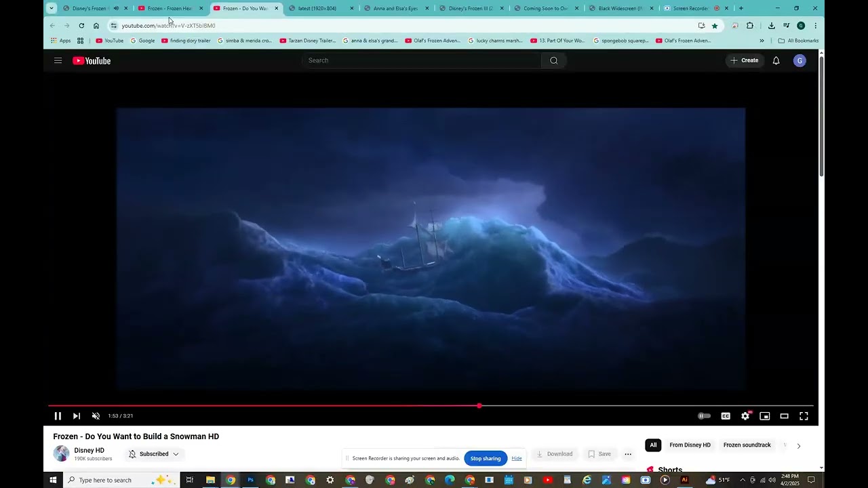Click the Download button below the video
This screenshot has height=488, width=868.
[x=555, y=454]
